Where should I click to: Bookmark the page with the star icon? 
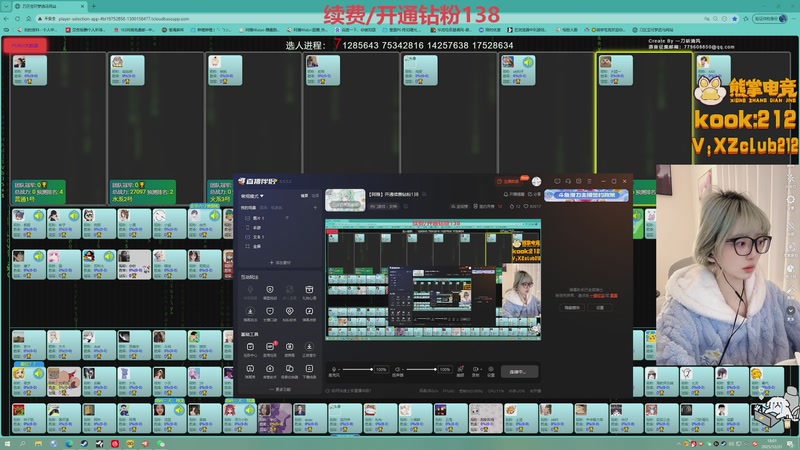(735, 18)
